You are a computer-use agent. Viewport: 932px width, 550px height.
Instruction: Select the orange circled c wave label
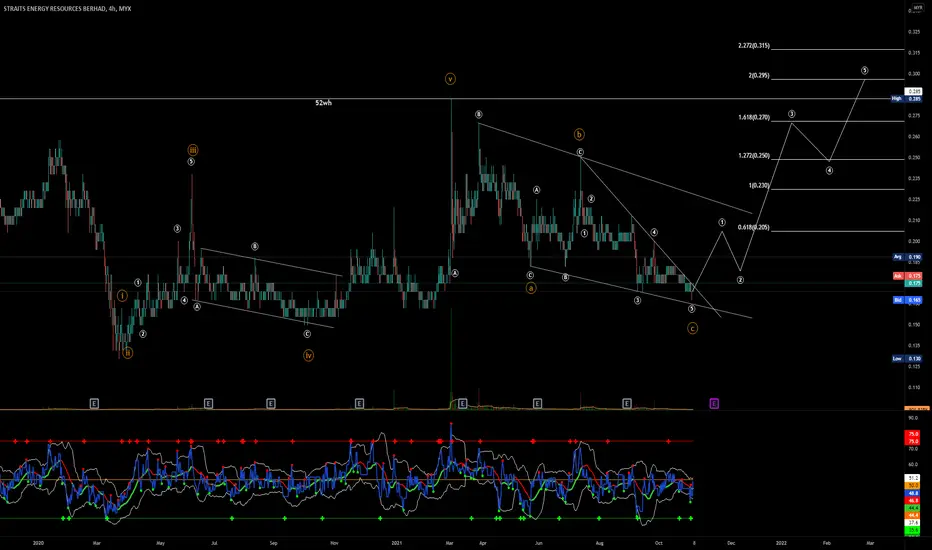(x=692, y=328)
